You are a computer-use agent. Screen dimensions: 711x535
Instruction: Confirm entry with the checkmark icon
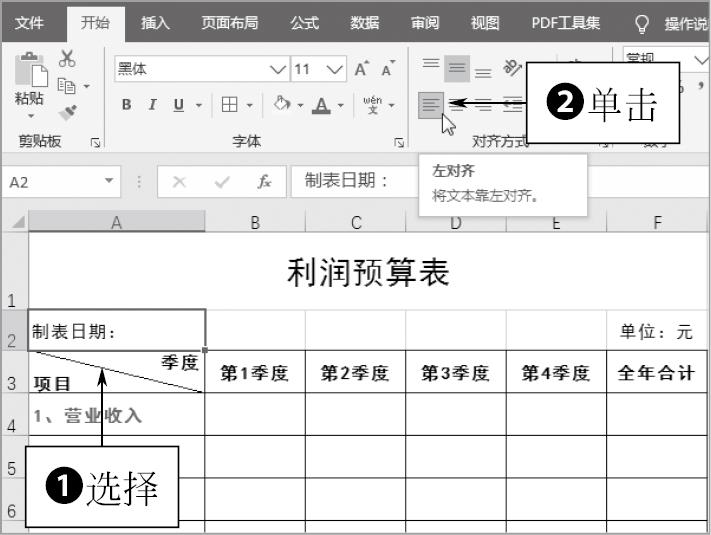[222, 182]
